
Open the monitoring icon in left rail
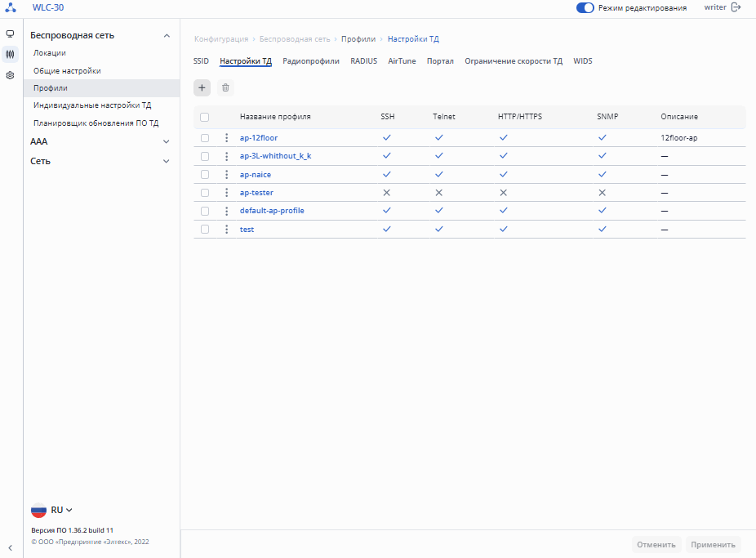coord(10,34)
